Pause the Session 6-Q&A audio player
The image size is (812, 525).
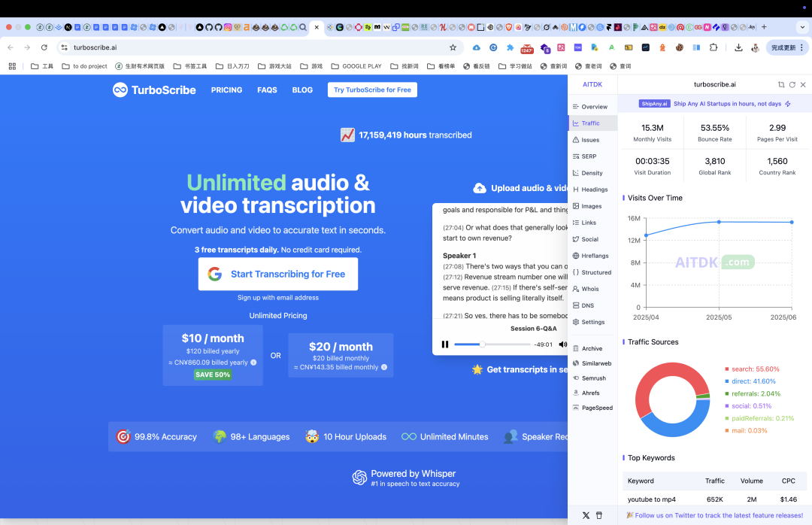tap(445, 344)
